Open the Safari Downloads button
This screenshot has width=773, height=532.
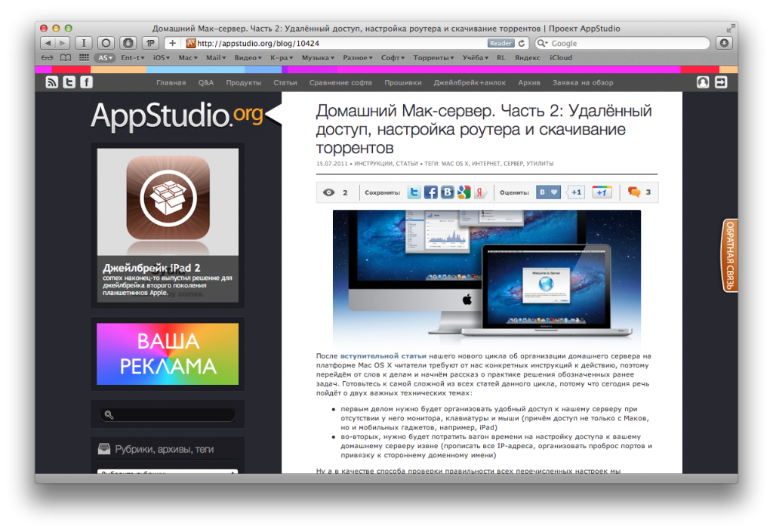click(x=724, y=43)
